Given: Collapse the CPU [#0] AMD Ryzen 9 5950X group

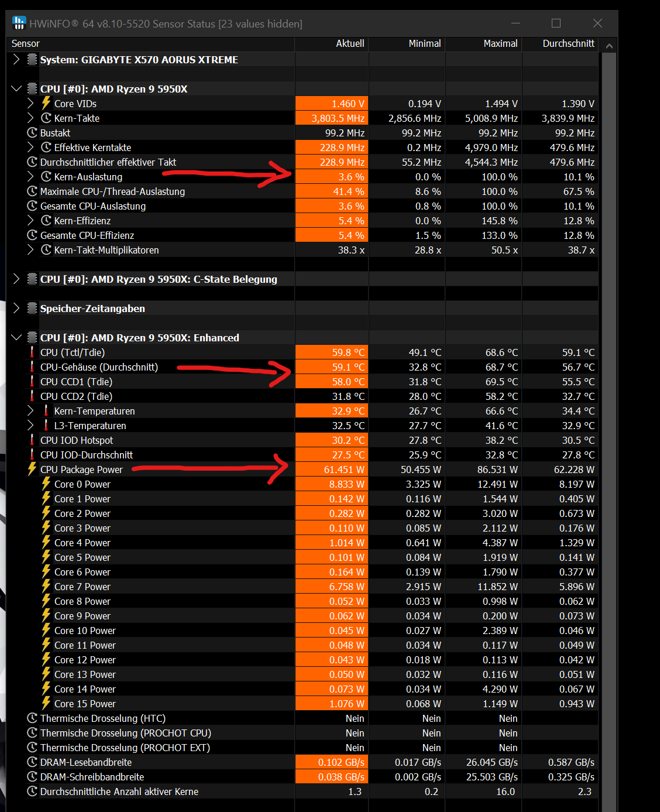Looking at the screenshot, I should coord(16,89).
